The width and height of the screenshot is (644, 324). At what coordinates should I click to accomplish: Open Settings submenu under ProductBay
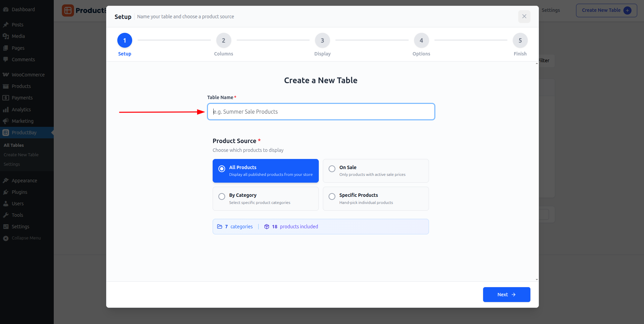pyautogui.click(x=12, y=164)
